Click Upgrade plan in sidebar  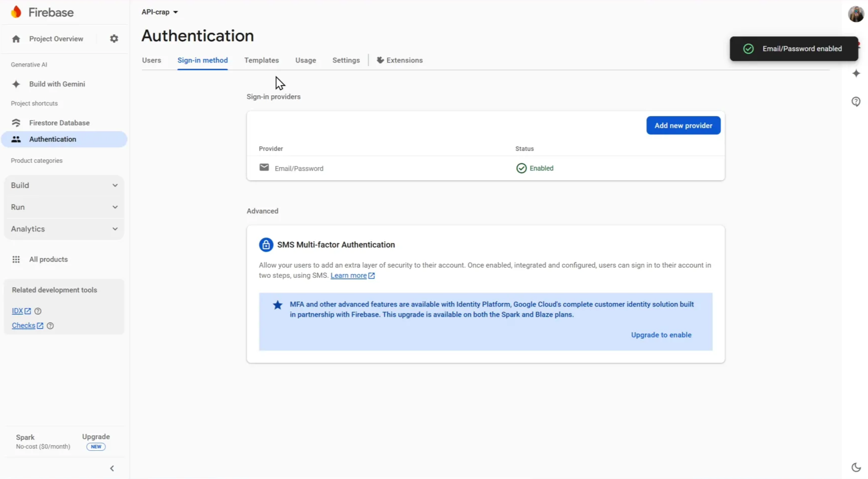[96, 437]
